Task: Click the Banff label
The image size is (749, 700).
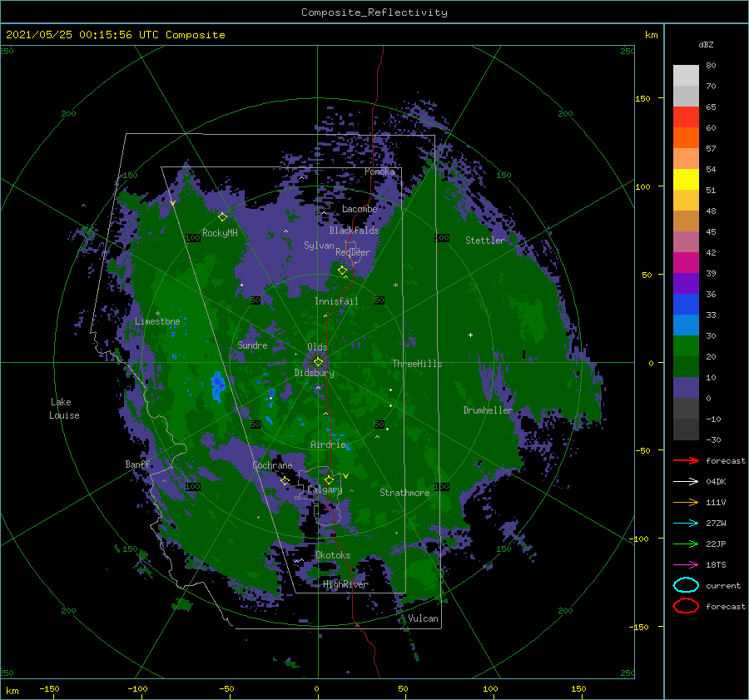Action: tap(137, 464)
